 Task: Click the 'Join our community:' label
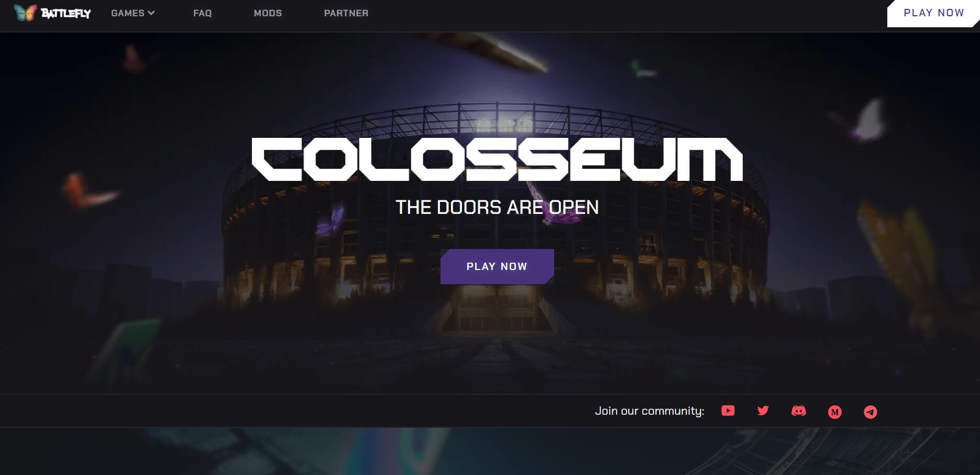(649, 411)
